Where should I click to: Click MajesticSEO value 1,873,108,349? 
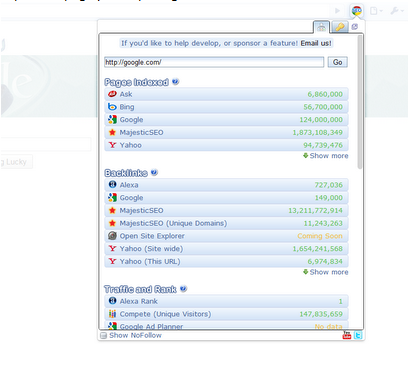tap(318, 132)
